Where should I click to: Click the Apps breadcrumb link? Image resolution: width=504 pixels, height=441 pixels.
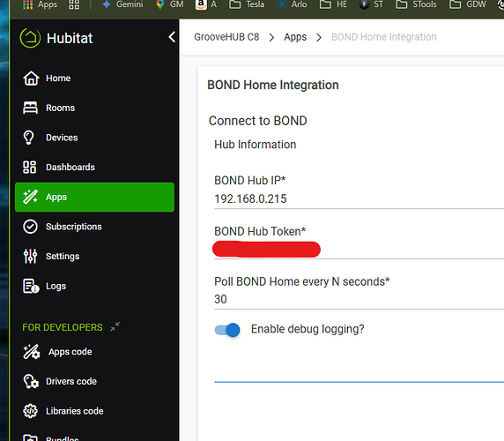[295, 37]
